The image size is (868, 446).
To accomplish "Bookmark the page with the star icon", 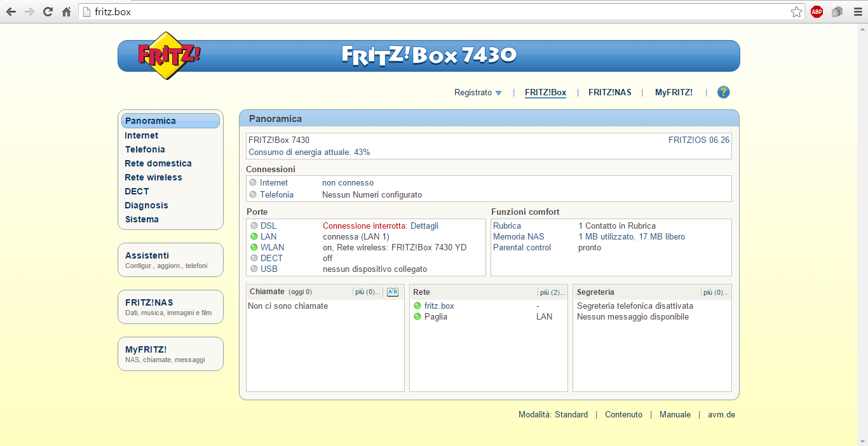I will (x=796, y=11).
